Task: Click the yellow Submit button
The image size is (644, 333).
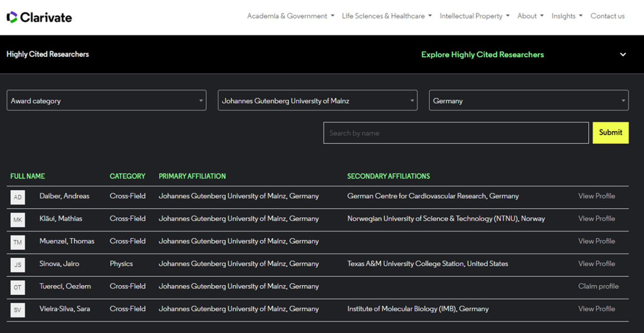Action: pos(611,133)
